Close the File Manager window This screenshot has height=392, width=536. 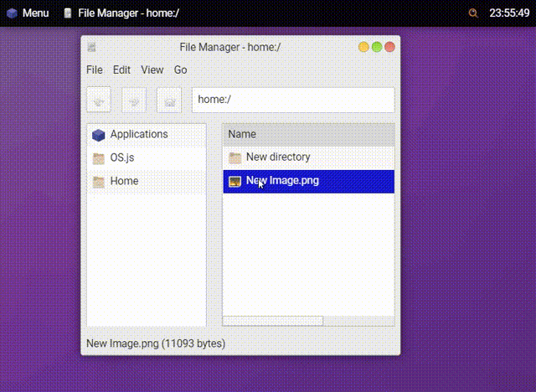[x=389, y=47]
